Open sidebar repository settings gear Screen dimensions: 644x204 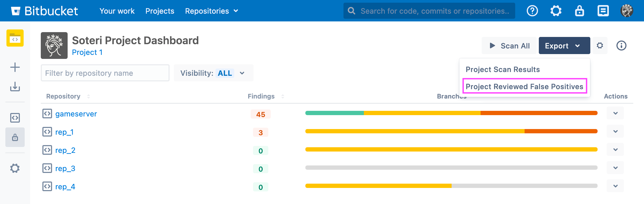point(15,168)
